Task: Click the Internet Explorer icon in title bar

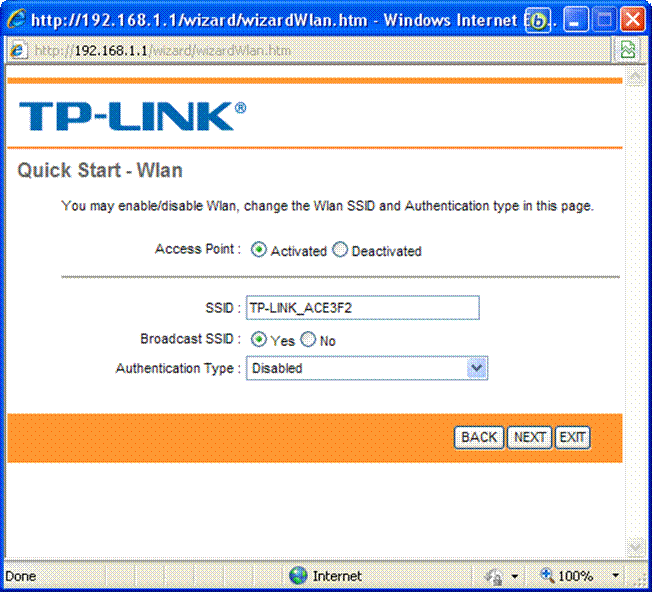Action: pyautogui.click(x=16, y=19)
